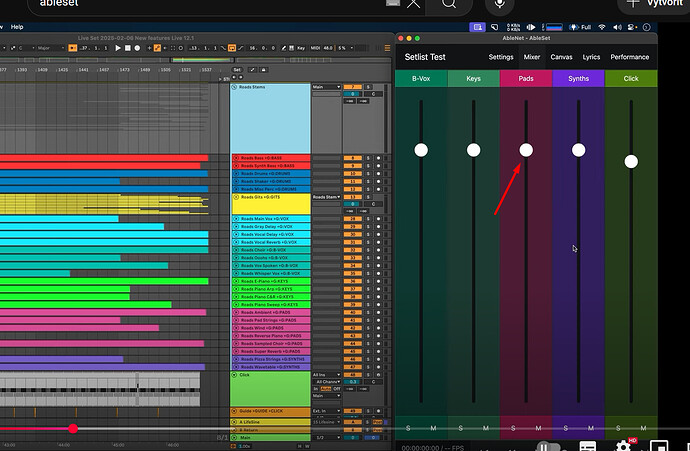Click the Stop button in Live transport

click(128, 48)
